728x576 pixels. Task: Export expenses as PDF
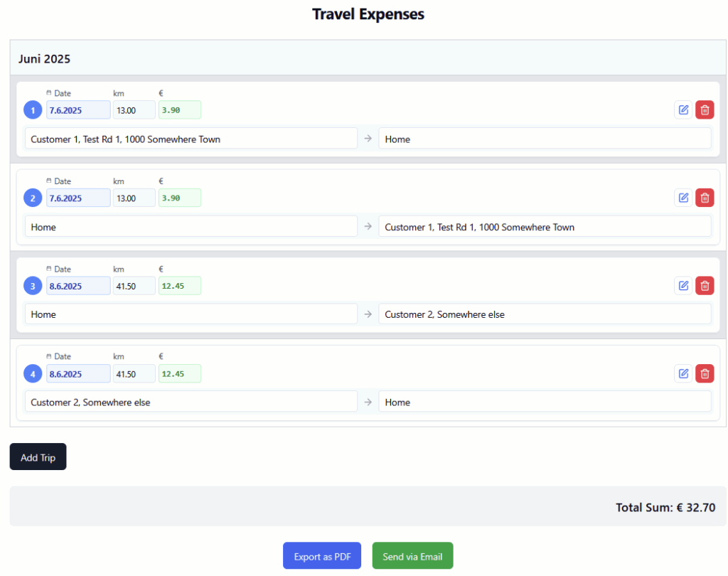[x=322, y=556]
